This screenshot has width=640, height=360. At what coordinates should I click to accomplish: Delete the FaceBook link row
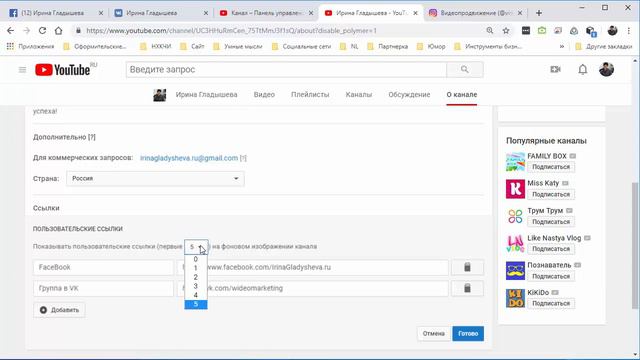(467, 267)
